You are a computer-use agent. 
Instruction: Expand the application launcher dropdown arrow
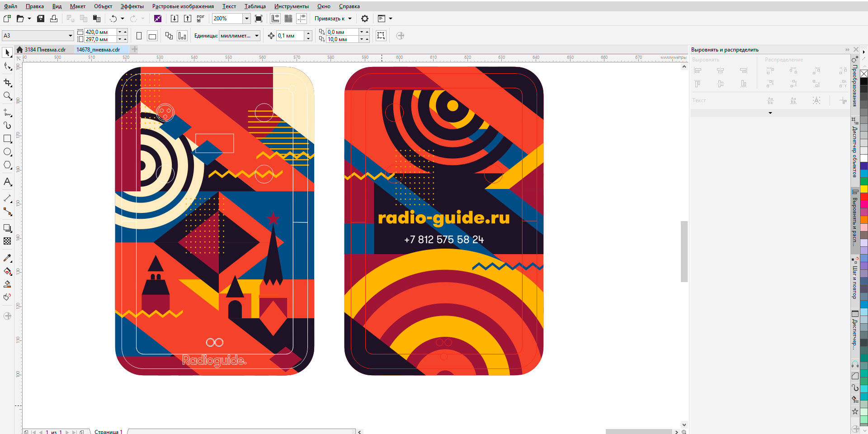click(391, 19)
